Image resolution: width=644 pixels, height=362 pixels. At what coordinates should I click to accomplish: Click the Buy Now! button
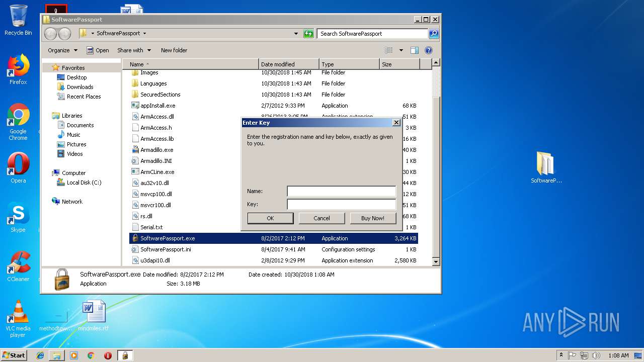[x=373, y=218]
